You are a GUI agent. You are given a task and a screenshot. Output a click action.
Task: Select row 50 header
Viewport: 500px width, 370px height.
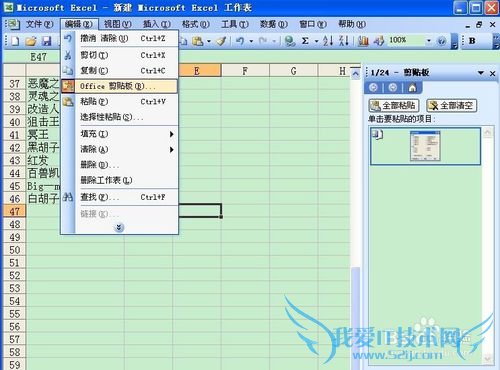click(x=15, y=250)
